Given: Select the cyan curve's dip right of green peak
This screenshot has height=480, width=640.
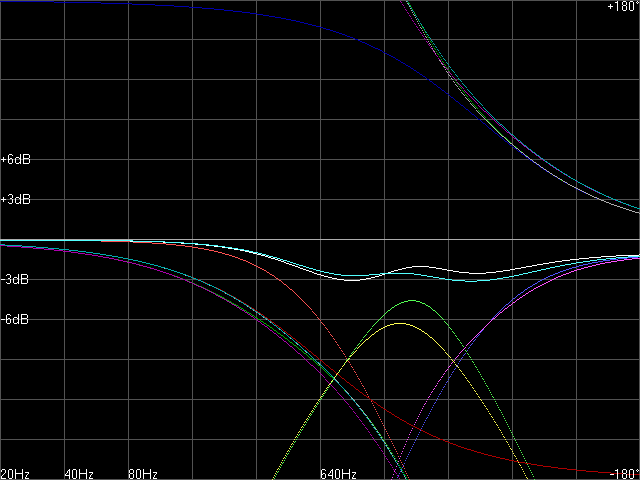Looking at the screenshot, I should pyautogui.click(x=475, y=280).
